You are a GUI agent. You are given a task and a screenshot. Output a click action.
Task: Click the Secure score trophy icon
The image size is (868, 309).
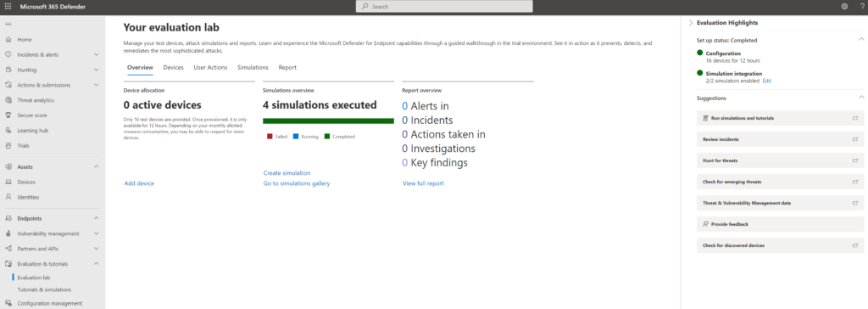click(x=8, y=115)
